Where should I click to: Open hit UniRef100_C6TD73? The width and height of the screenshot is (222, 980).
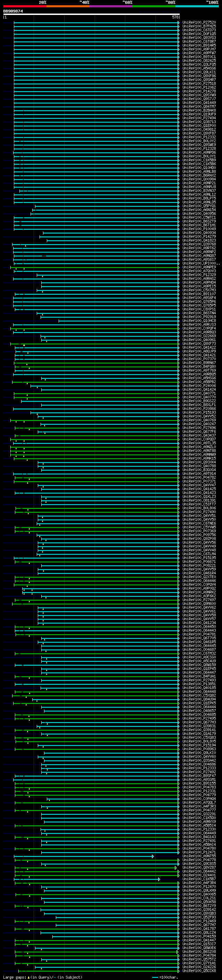tap(199, 30)
